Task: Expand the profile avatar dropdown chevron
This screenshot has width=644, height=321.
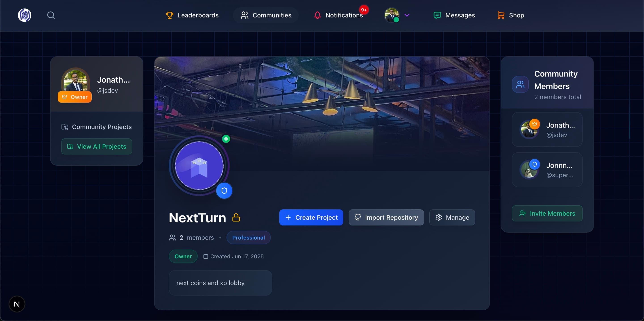Action: click(x=407, y=15)
